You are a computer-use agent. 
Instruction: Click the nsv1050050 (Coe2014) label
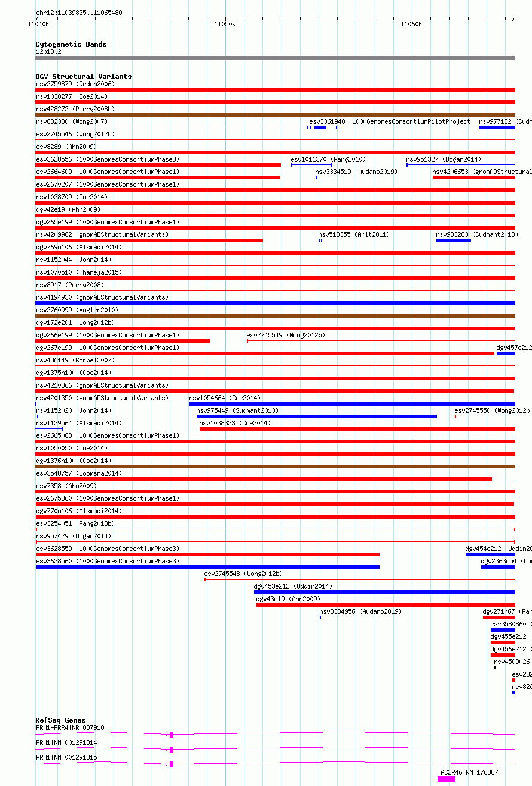(x=72, y=448)
